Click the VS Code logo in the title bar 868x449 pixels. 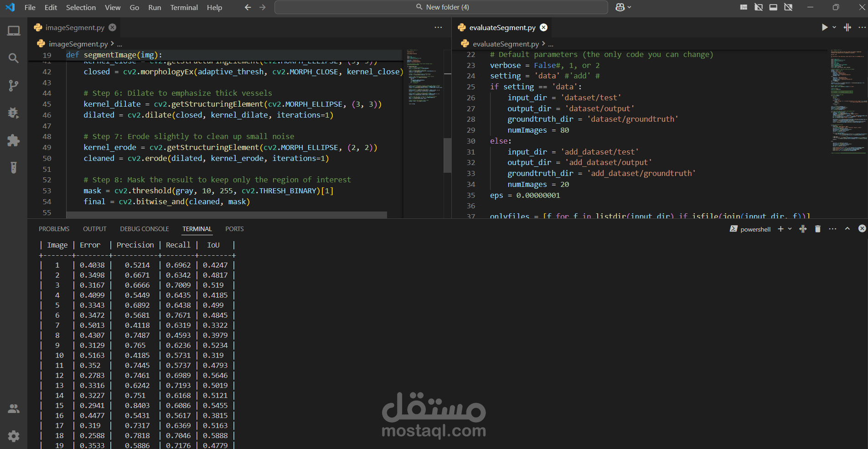[x=10, y=7]
